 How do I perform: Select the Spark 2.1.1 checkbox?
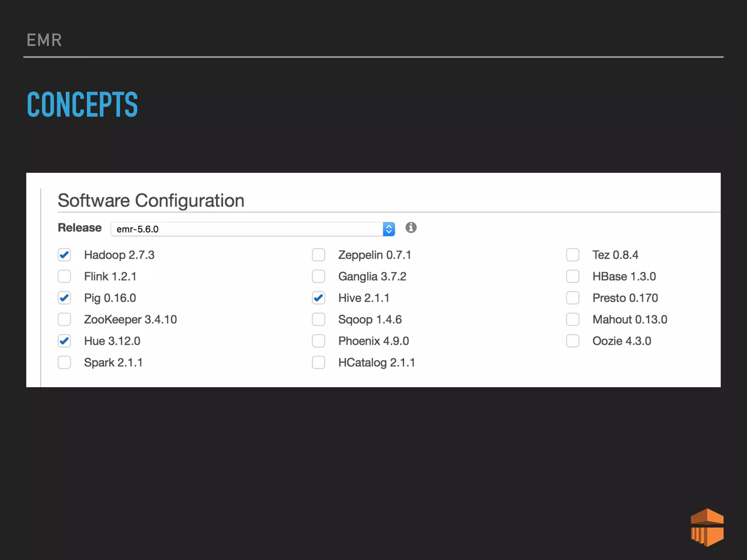coord(64,362)
